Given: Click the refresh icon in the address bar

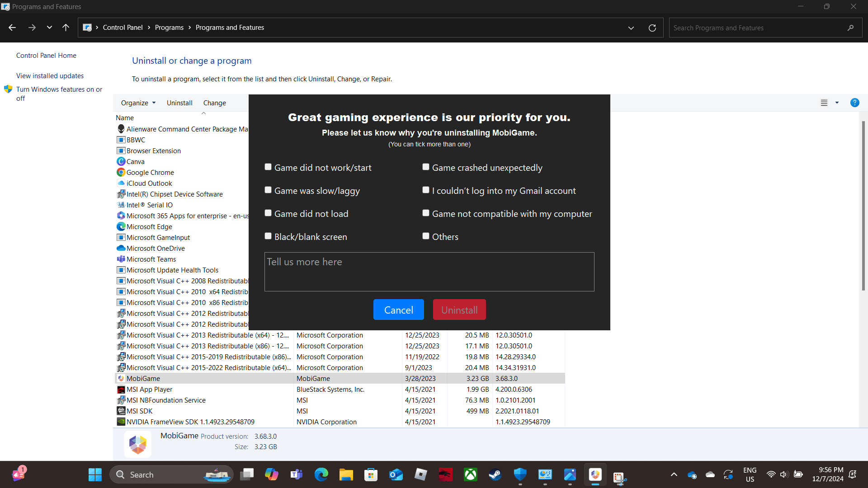Looking at the screenshot, I should pyautogui.click(x=652, y=28).
